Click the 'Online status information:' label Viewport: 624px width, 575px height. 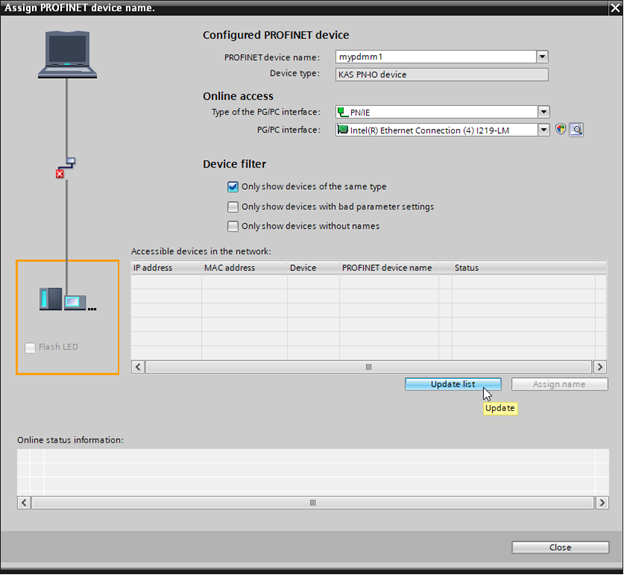click(x=70, y=440)
